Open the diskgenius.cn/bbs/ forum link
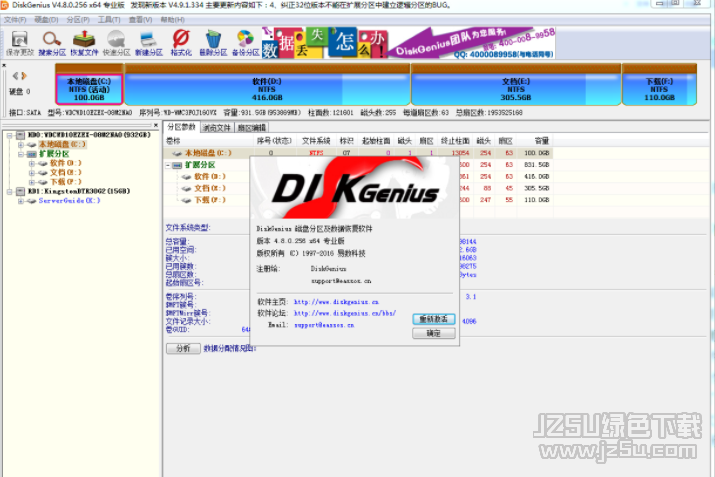 (x=345, y=313)
